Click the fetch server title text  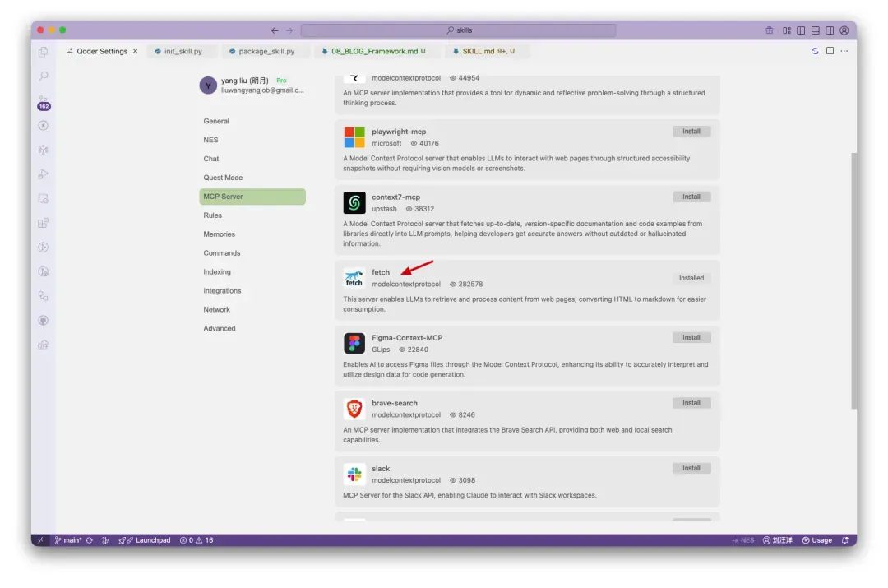pyautogui.click(x=381, y=272)
